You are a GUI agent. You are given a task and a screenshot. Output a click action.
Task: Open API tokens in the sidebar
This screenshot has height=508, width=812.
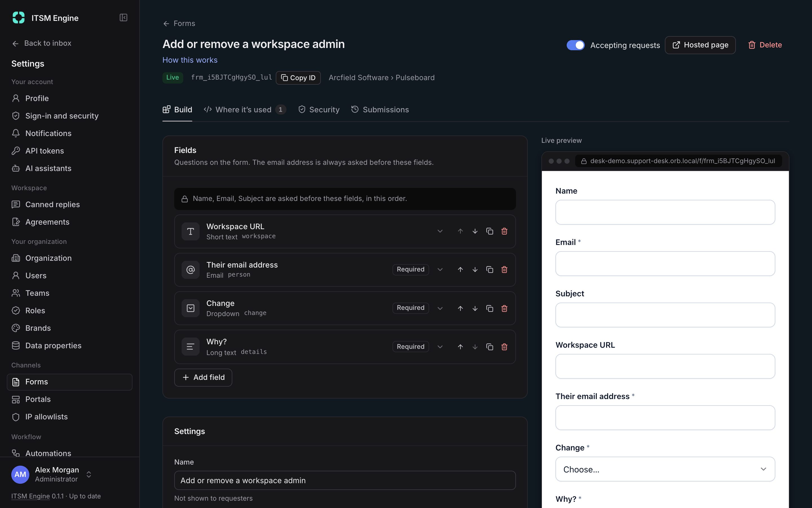(69, 151)
